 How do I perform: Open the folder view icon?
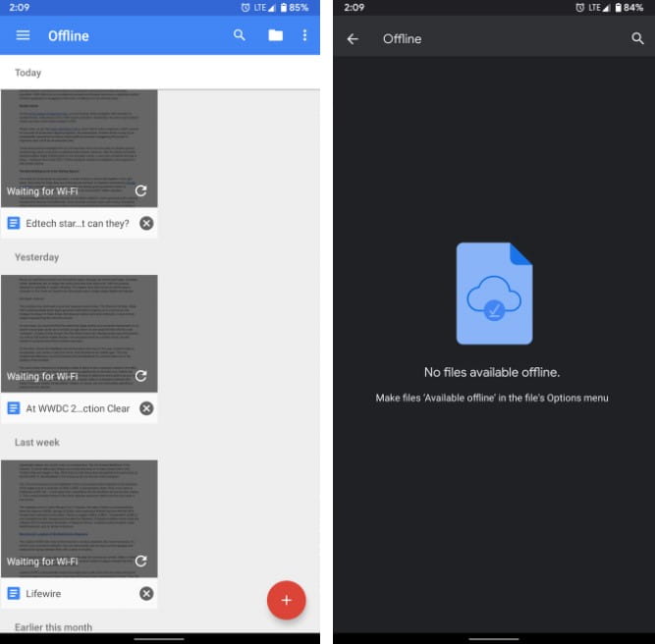275,35
